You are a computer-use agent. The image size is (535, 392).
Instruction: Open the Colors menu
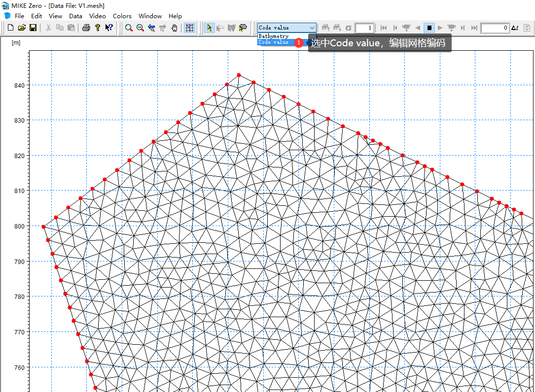click(x=122, y=16)
